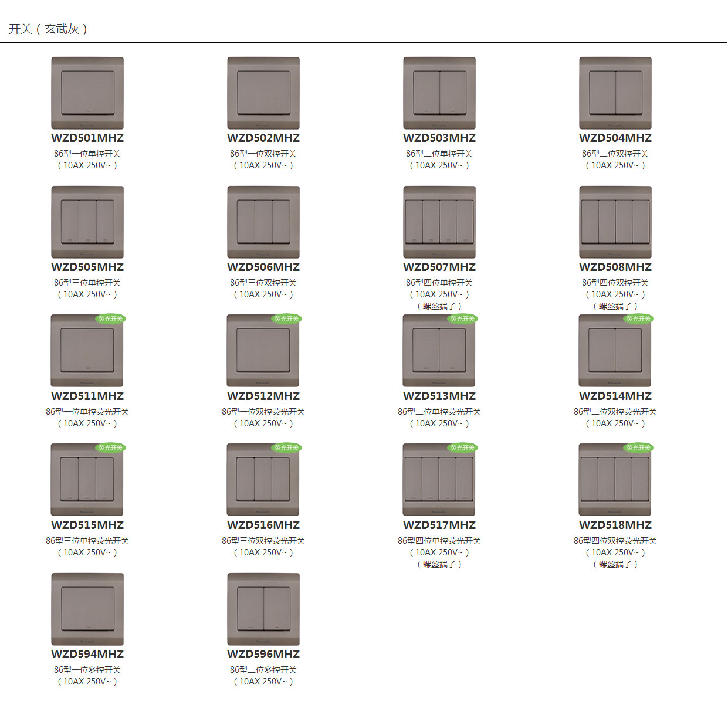Click the WZD506MHZ model title
The image size is (728, 712).
point(263,267)
